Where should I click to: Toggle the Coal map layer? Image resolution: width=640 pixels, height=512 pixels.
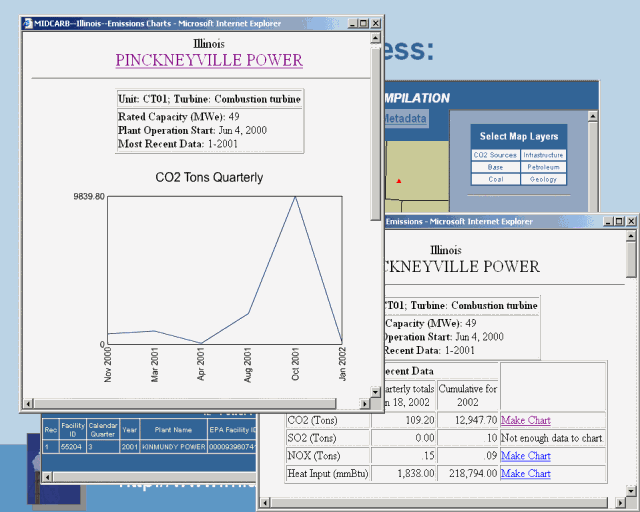[495, 179]
